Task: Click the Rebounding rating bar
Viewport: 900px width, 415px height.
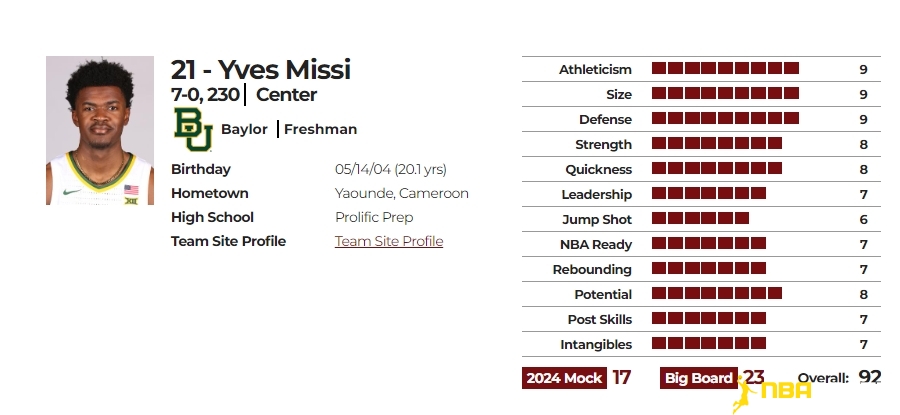Action: pyautogui.click(x=709, y=268)
